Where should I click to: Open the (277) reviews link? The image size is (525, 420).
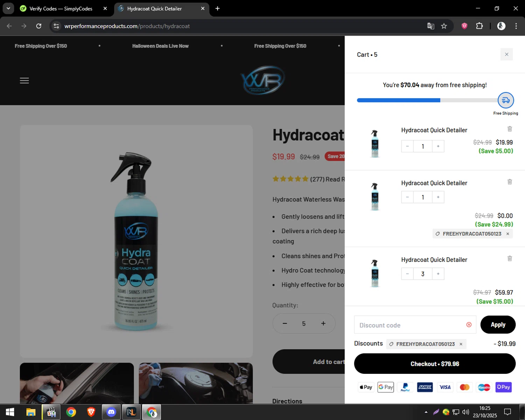327,179
